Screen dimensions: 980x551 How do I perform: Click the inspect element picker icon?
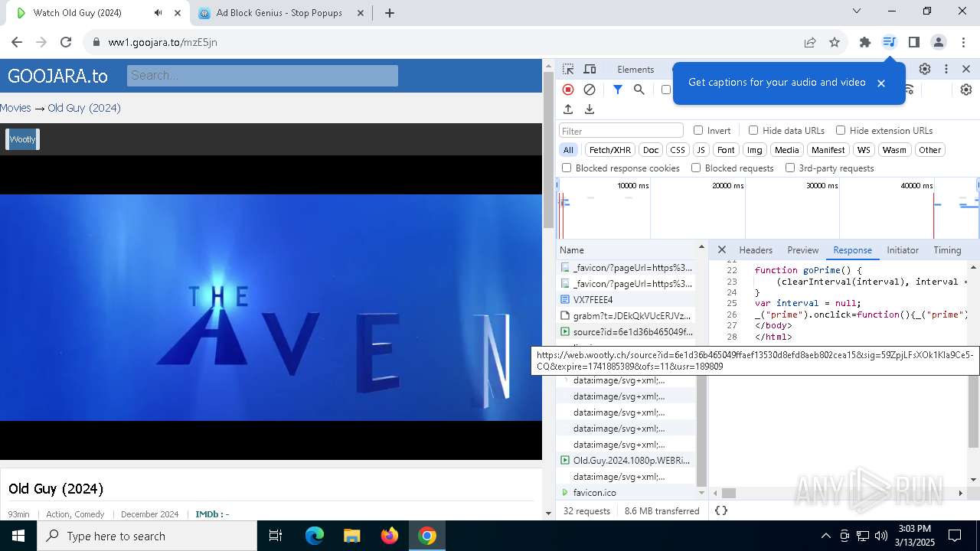coord(568,69)
